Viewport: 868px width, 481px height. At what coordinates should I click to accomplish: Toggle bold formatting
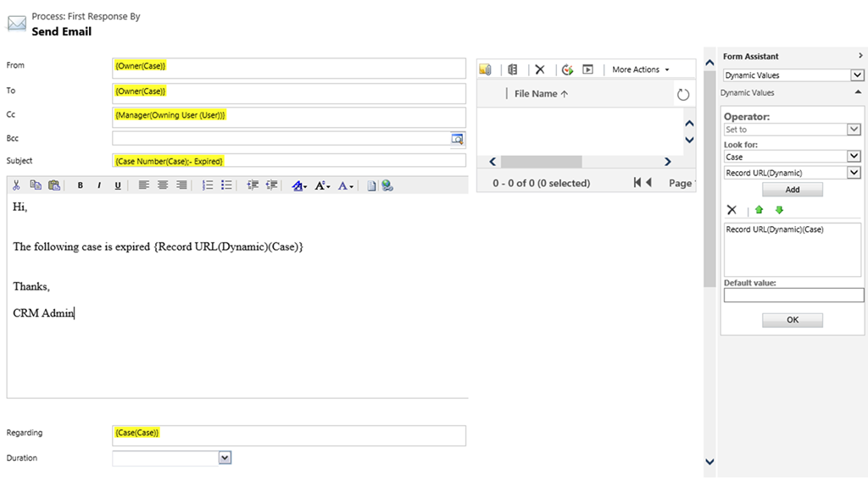tap(81, 185)
